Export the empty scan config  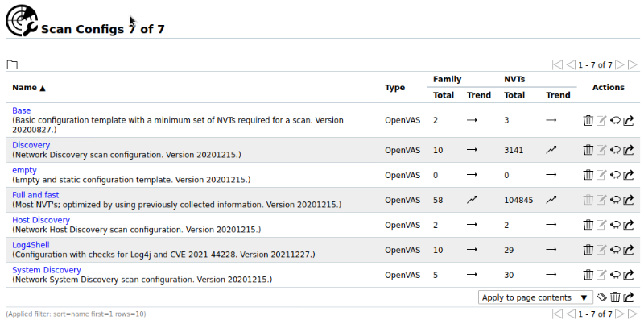coord(629,175)
